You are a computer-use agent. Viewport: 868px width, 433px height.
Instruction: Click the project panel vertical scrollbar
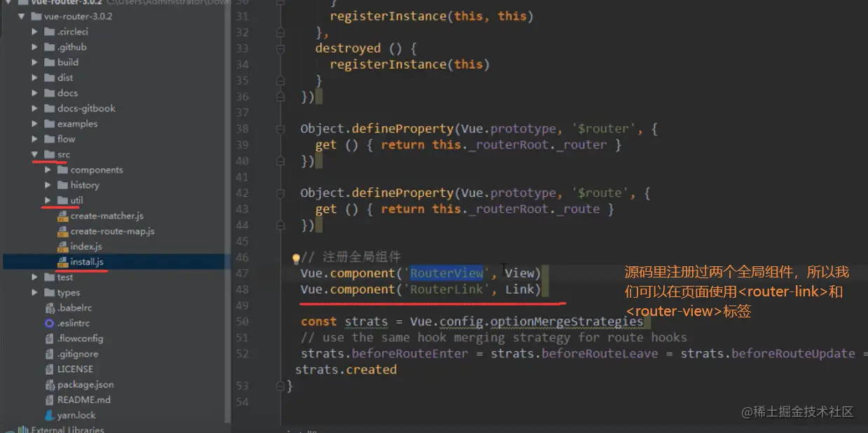227,210
